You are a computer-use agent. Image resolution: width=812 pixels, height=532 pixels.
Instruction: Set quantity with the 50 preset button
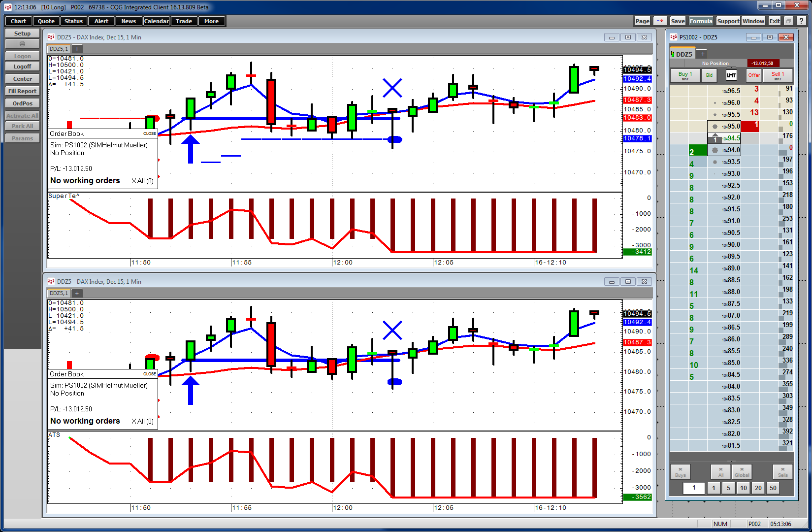pyautogui.click(x=773, y=488)
